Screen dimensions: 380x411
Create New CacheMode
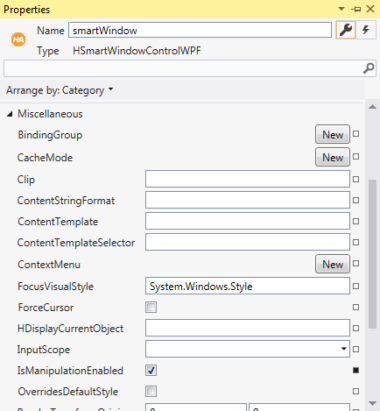(x=332, y=157)
